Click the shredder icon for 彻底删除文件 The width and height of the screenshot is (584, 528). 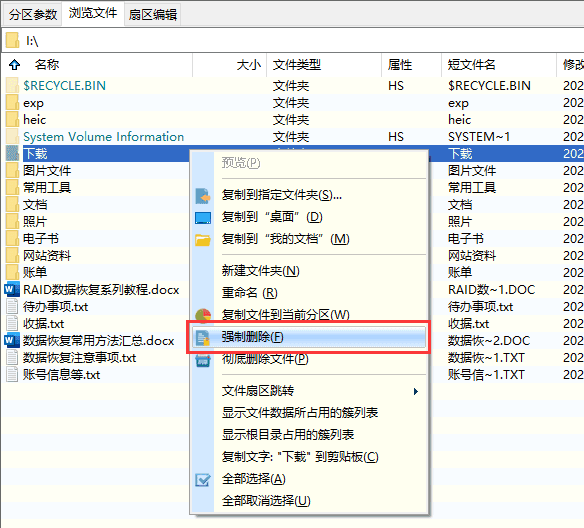click(203, 360)
